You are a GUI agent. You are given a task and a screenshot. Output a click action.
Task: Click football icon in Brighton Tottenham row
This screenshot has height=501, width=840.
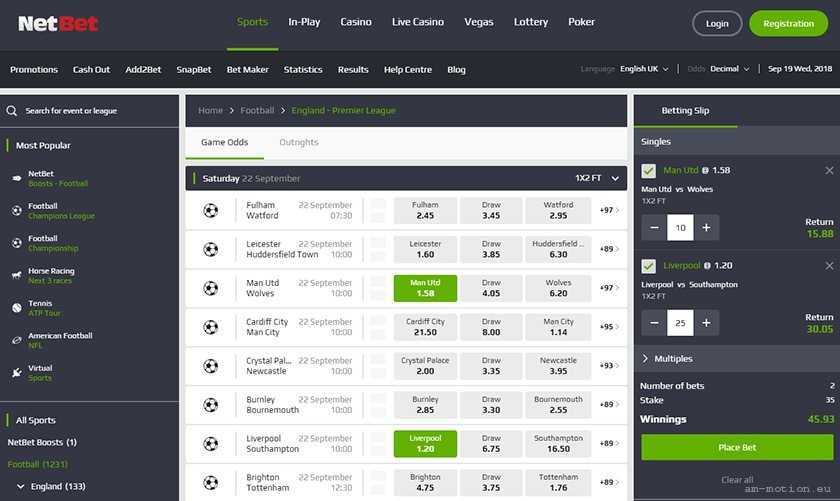tap(211, 483)
